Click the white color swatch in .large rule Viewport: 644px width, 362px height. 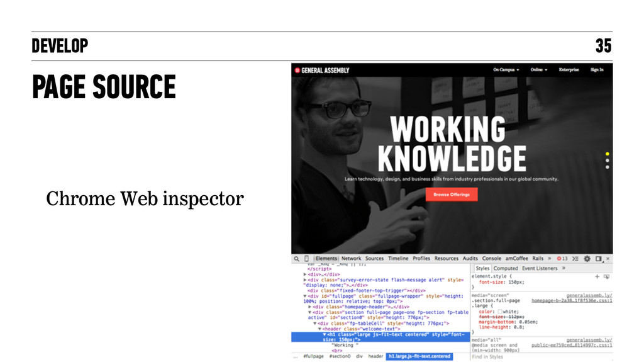(x=500, y=312)
